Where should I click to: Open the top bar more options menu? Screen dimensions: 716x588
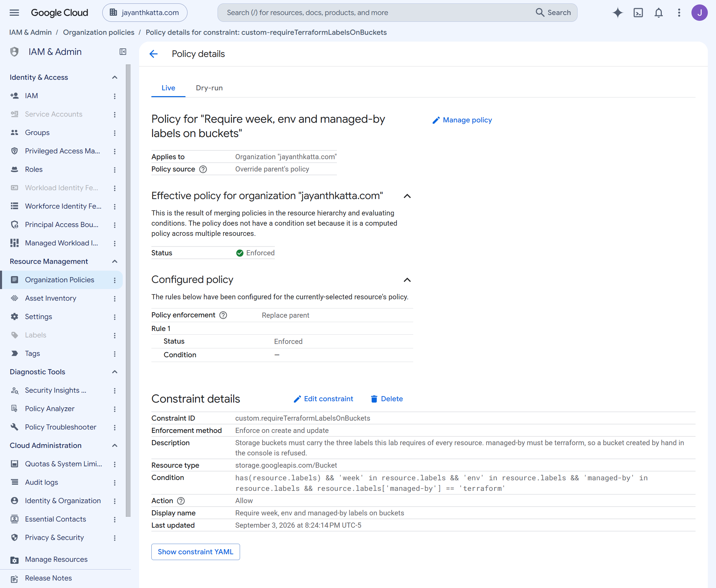(x=679, y=13)
